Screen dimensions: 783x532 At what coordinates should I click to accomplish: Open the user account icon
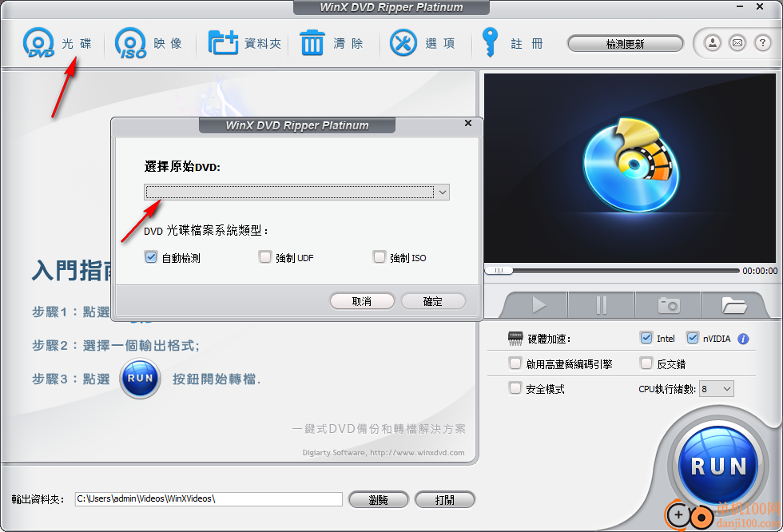tap(713, 43)
